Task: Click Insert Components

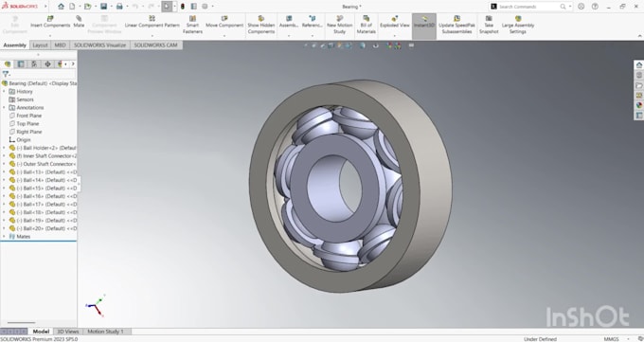Action: coord(50,22)
